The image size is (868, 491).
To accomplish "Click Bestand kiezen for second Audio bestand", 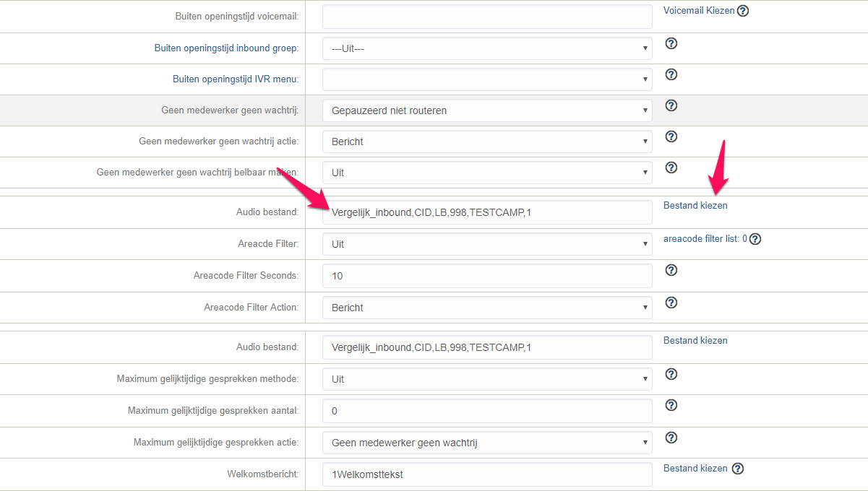I will coord(695,340).
